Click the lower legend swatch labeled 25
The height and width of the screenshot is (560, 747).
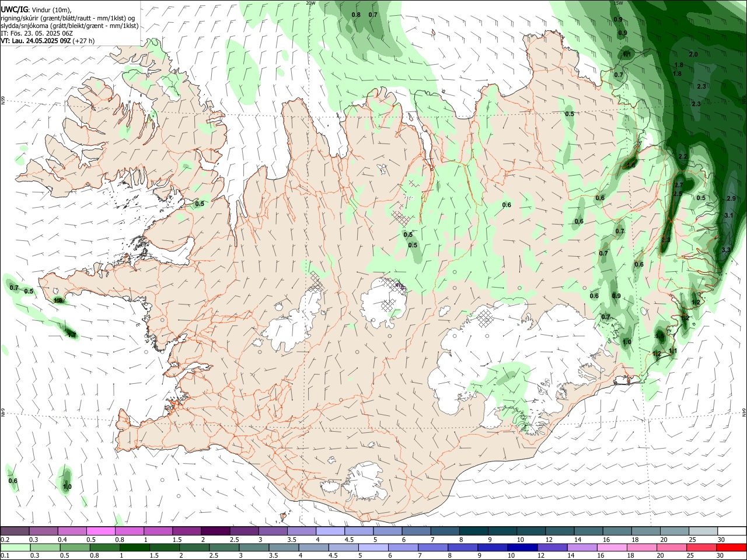pos(701,547)
